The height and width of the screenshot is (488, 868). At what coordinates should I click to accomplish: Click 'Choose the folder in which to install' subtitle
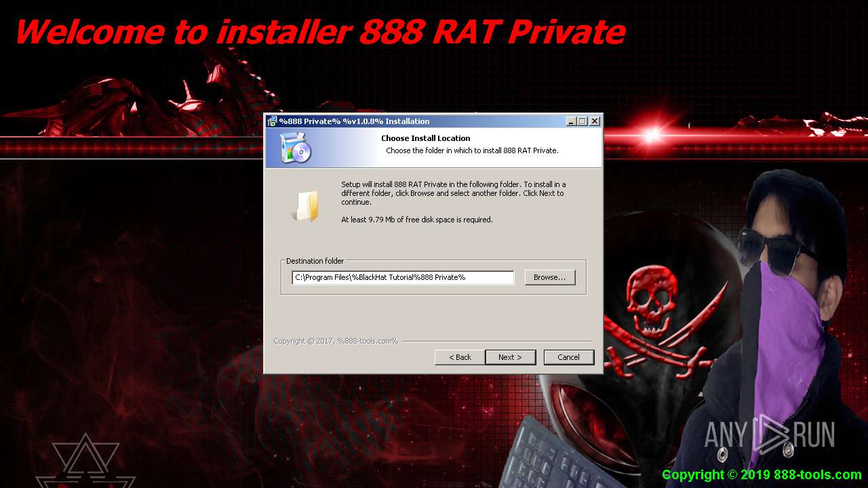(472, 150)
